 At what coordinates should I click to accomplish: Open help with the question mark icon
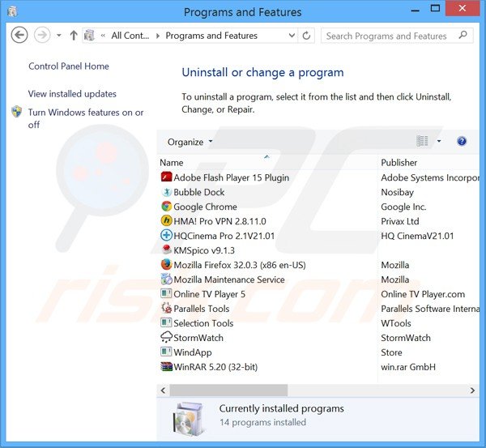462,142
